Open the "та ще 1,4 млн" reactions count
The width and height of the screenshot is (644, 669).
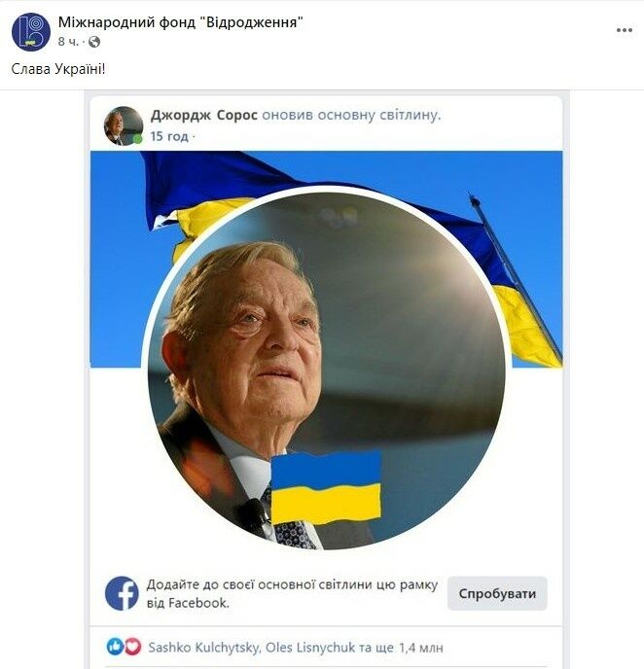click(401, 648)
